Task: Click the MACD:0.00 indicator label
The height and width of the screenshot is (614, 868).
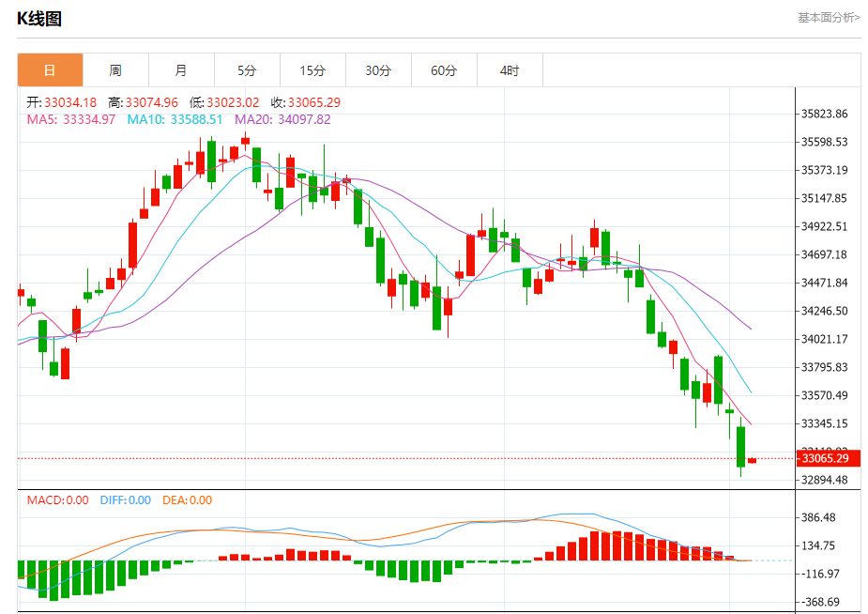Action: [x=57, y=500]
